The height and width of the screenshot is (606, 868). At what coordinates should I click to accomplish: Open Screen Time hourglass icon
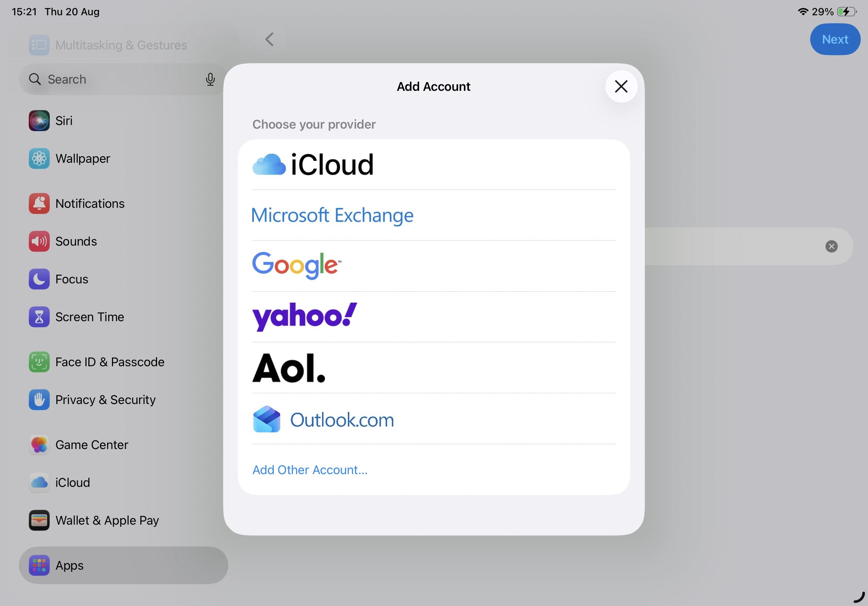coord(39,317)
